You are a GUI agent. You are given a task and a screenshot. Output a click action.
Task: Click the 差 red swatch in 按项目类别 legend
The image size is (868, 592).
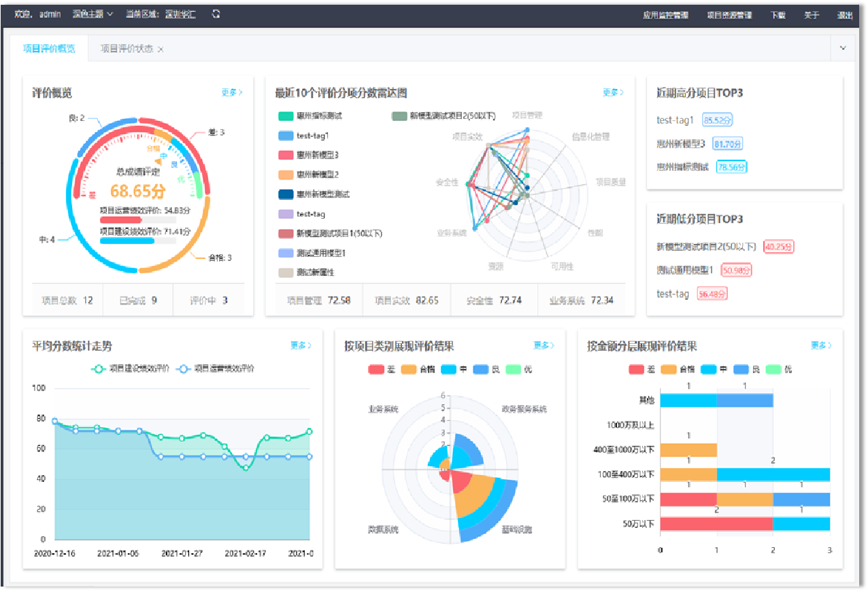pyautogui.click(x=376, y=370)
